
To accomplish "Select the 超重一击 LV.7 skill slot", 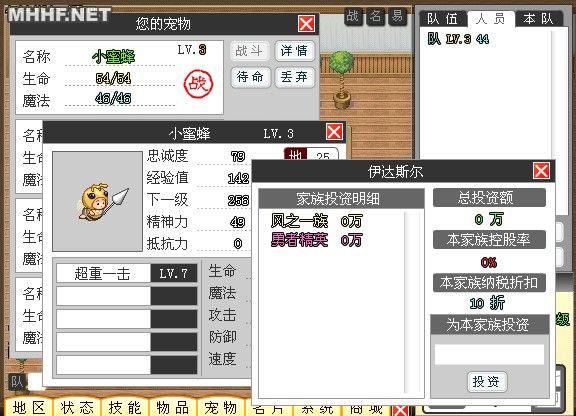I will click(x=127, y=273).
